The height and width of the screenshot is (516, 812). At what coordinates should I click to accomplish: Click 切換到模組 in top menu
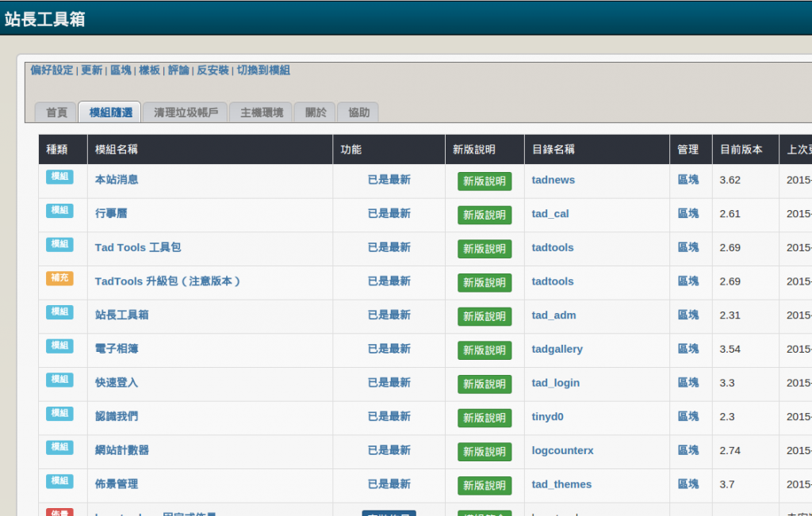coord(263,71)
